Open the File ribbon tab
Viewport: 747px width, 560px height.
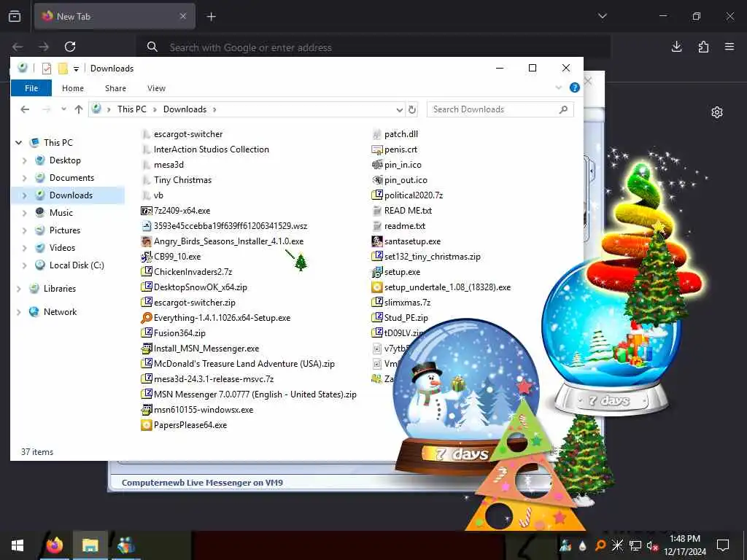point(31,88)
